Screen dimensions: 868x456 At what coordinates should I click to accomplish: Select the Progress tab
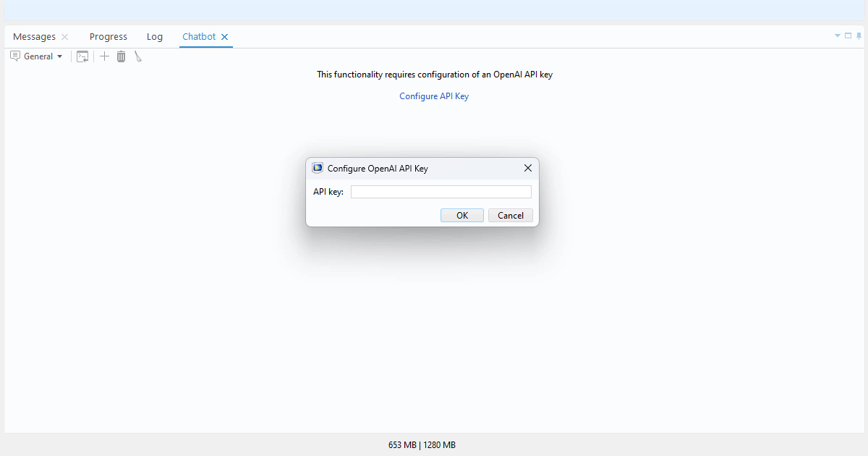coord(108,36)
